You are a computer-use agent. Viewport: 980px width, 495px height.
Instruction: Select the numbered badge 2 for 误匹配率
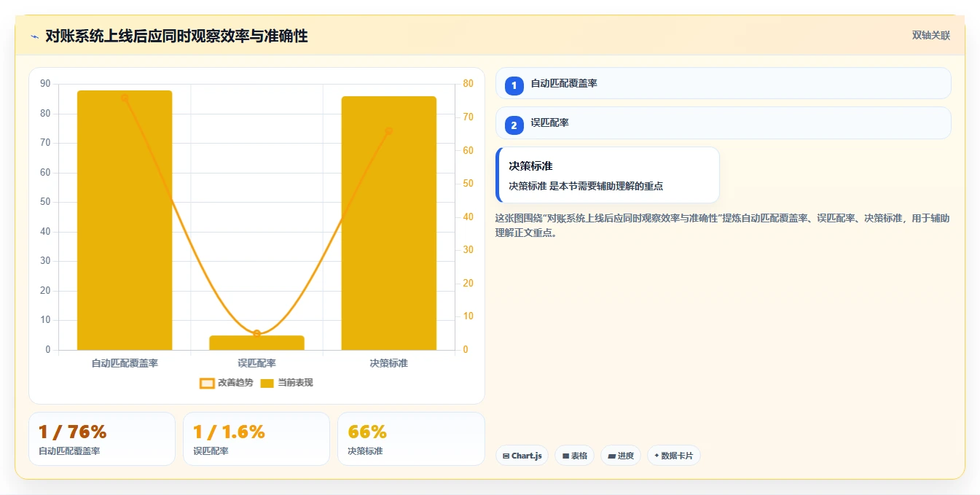[x=514, y=125]
